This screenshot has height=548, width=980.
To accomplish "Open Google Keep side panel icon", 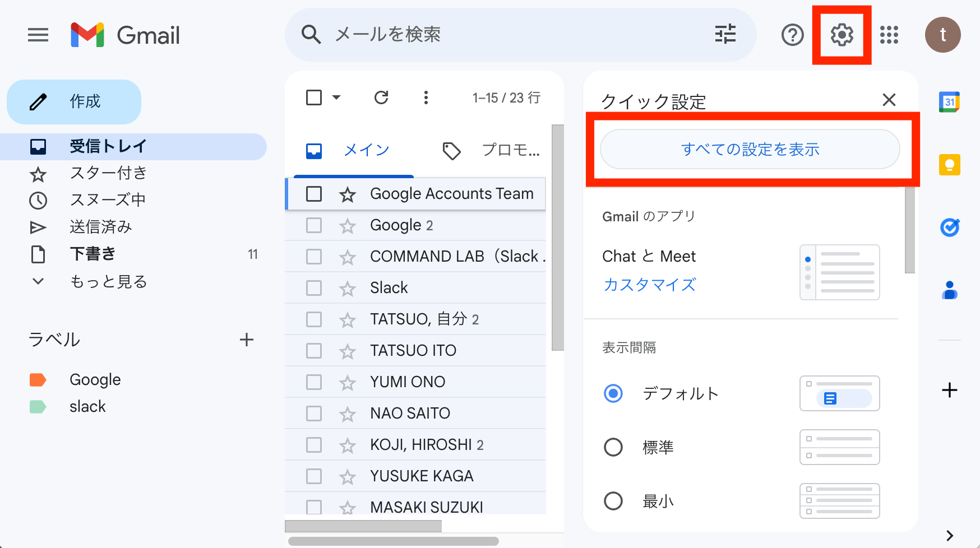I will [x=950, y=165].
